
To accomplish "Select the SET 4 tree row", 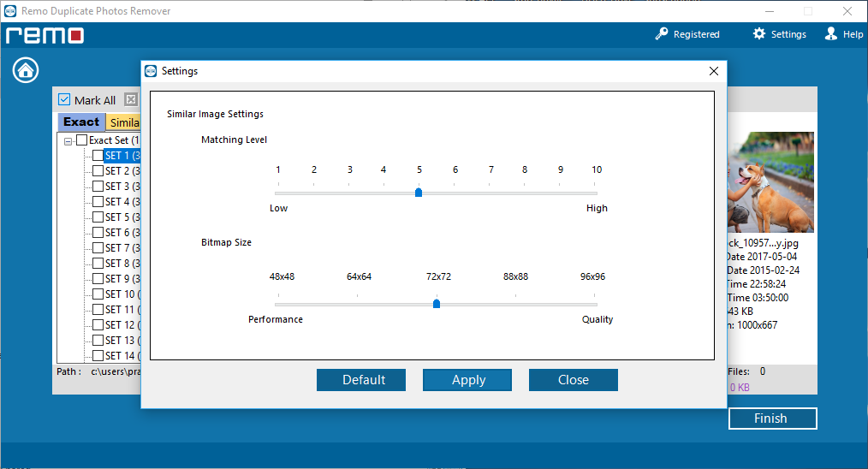I will click(122, 202).
